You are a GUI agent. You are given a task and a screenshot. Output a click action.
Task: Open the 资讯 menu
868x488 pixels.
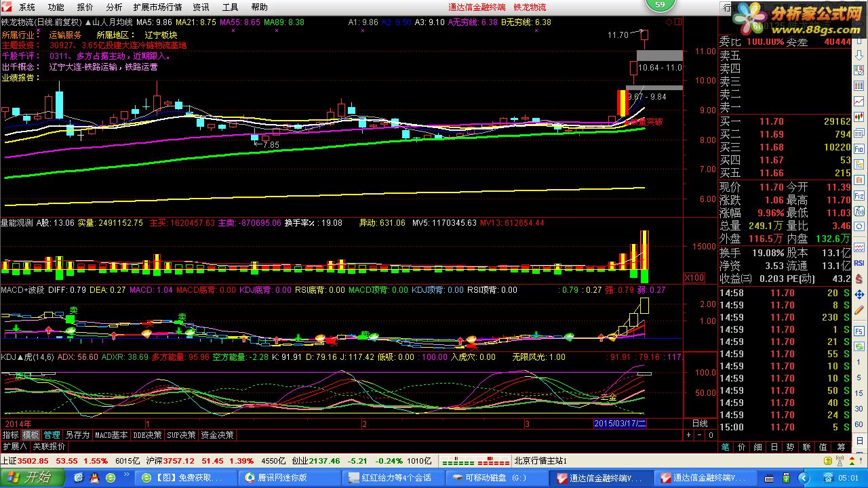[x=201, y=7]
